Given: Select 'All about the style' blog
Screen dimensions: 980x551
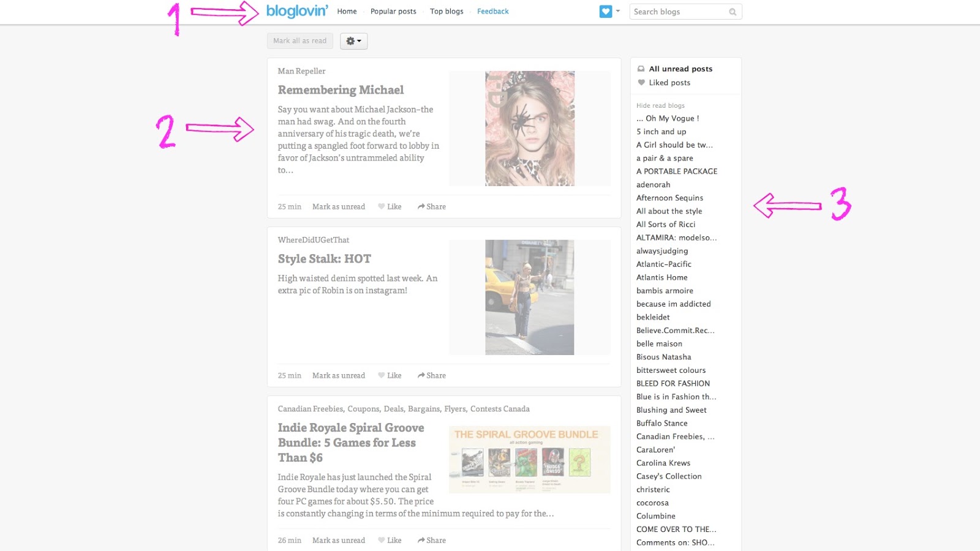Looking at the screenshot, I should pyautogui.click(x=669, y=211).
